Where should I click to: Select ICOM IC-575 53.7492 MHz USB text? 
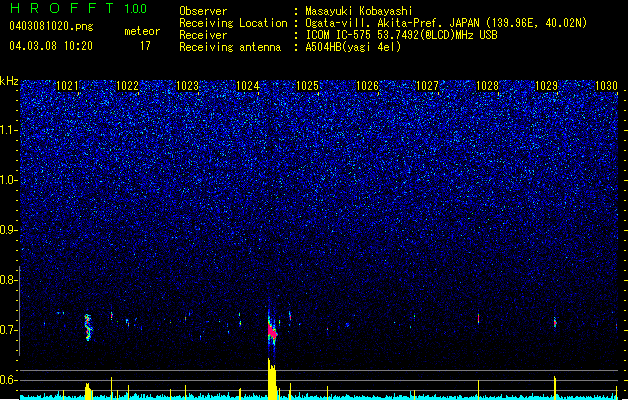[401, 35]
